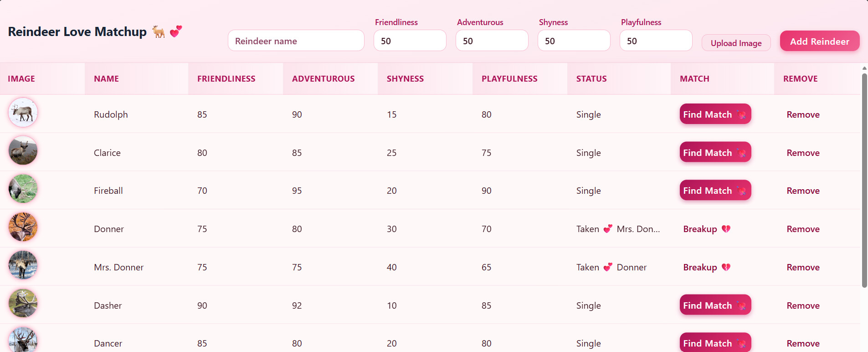
Task: Find Match for Rudolph
Action: (x=715, y=114)
